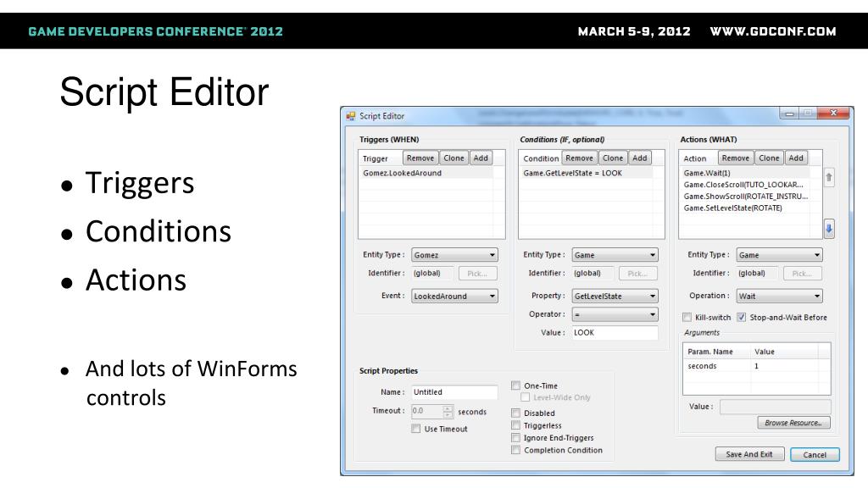Enable Ignore End-Triggers checkbox

click(x=516, y=438)
